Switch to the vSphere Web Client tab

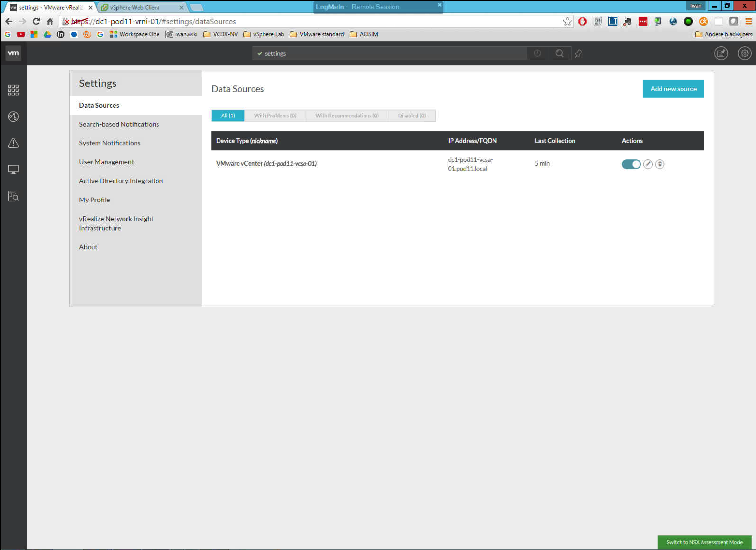point(135,7)
